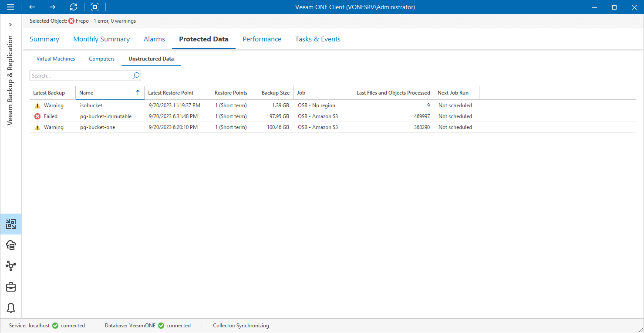Screen dimensions: 644x333
Task: Toggle full screen mode icon
Action: (95, 7)
